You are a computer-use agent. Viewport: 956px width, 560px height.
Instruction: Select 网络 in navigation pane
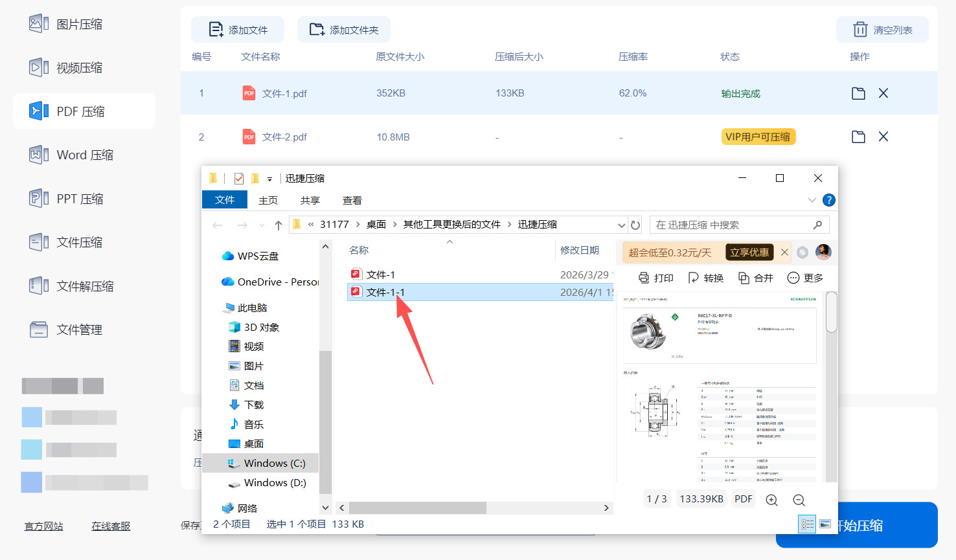(240, 509)
